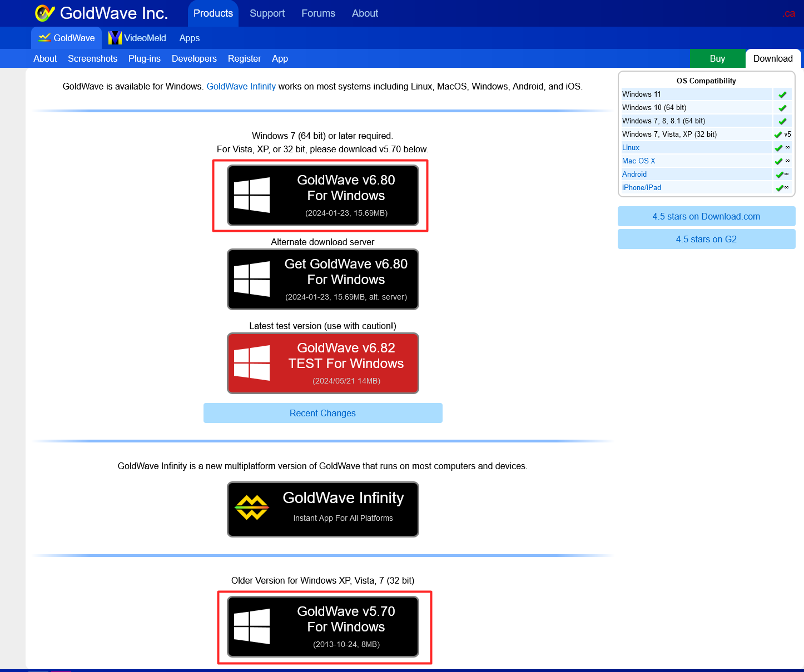This screenshot has width=804, height=672.
Task: Open the Apps tab
Action: pos(190,38)
